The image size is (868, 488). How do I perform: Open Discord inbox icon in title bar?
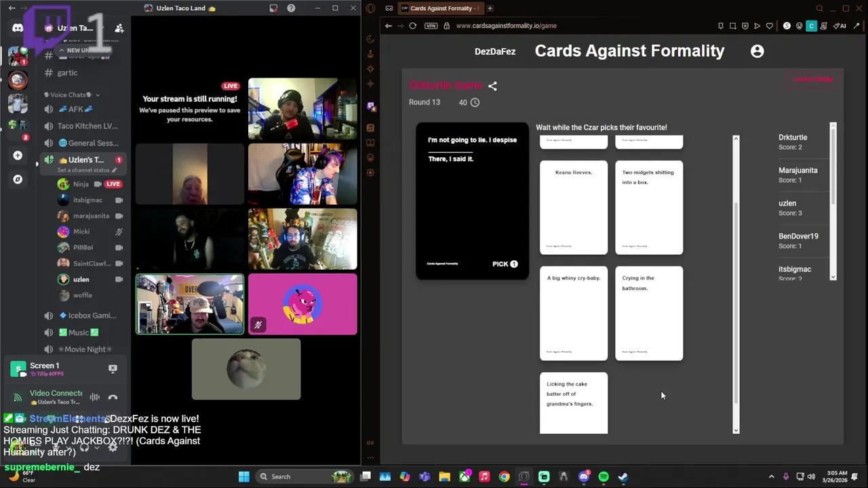coord(273,8)
